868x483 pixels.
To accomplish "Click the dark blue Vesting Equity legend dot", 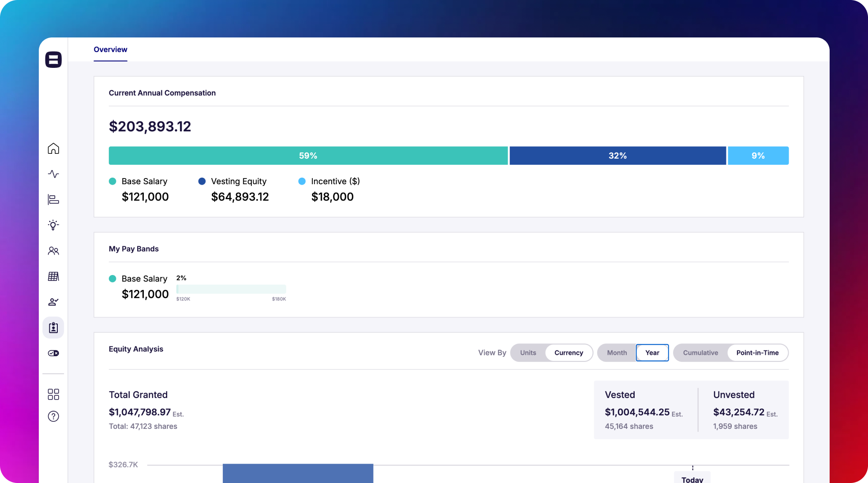I will (x=202, y=181).
